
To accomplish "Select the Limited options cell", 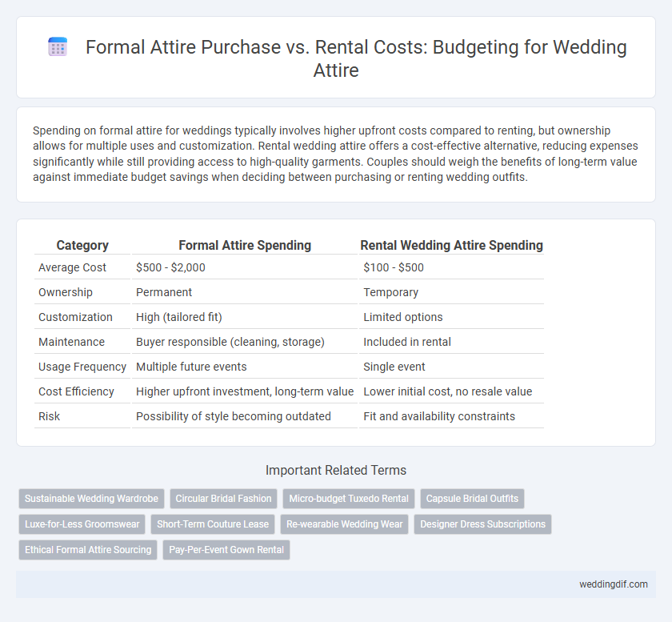I will 451,317.
